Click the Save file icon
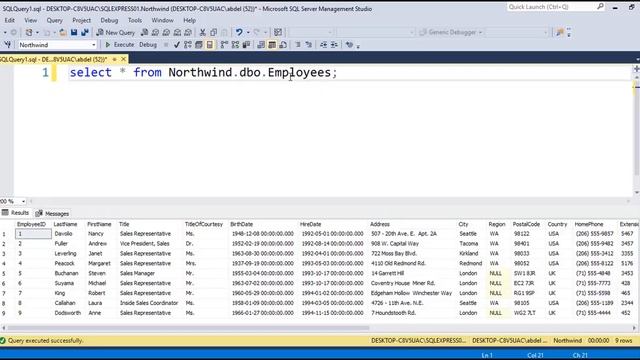The height and width of the screenshot is (360, 640). click(x=74, y=32)
